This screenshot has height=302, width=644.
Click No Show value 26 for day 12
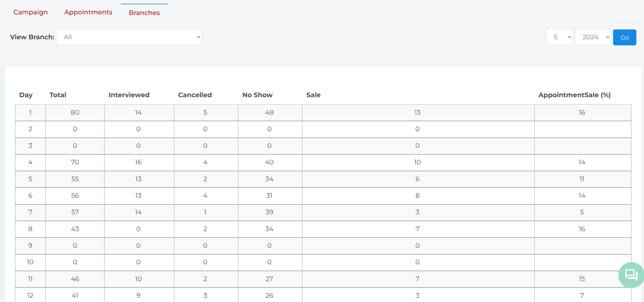[x=269, y=296]
